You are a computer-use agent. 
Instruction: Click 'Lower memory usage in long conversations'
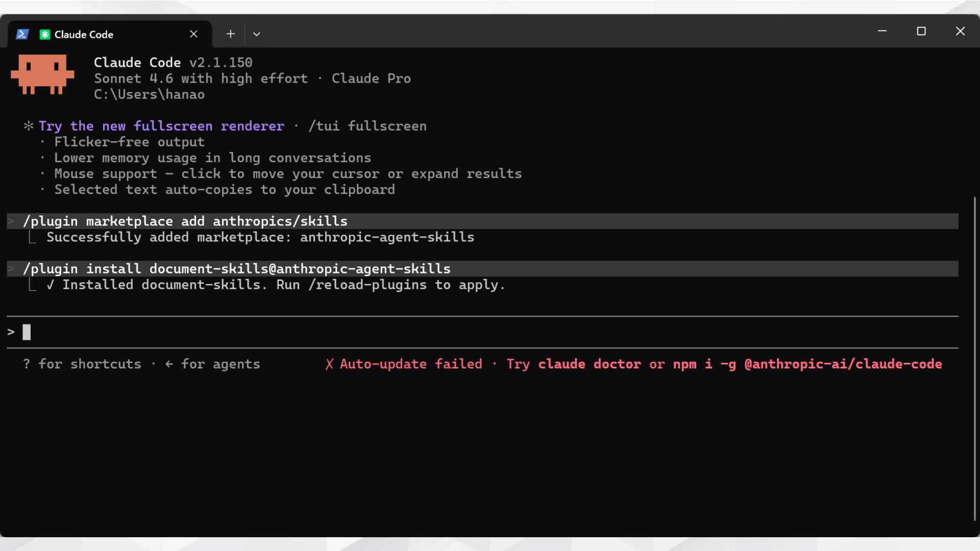[x=213, y=158]
